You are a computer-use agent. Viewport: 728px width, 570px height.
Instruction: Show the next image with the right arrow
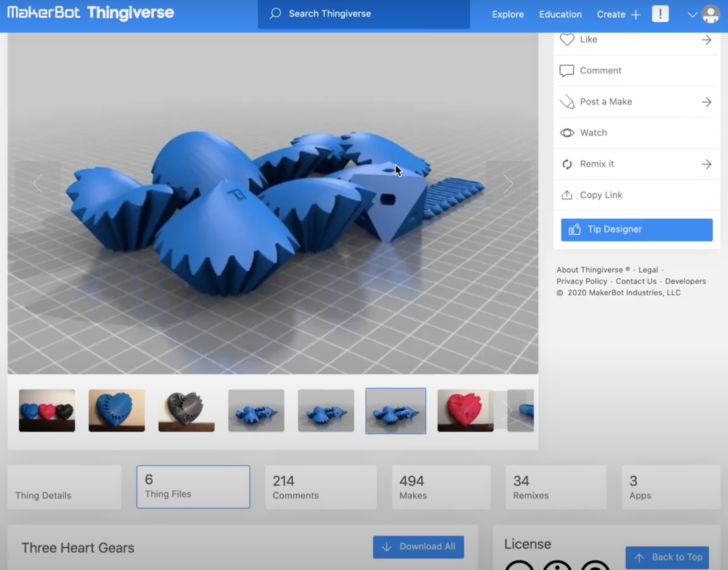tap(508, 184)
